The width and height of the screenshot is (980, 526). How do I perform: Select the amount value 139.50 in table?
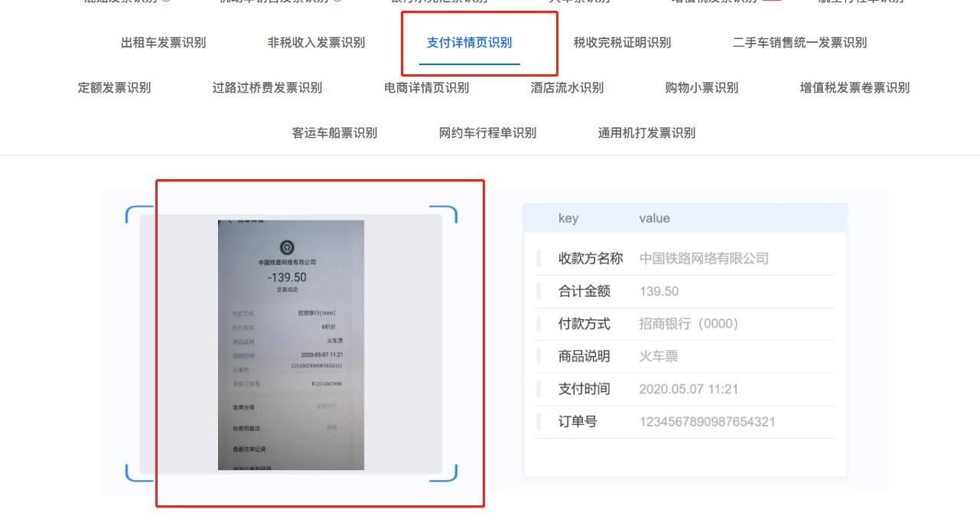point(659,292)
